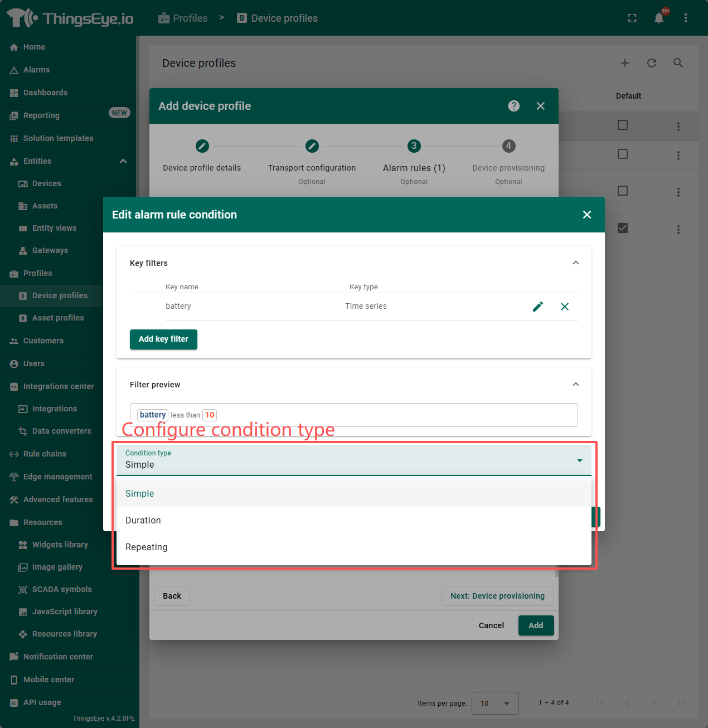
Task: Go to Next: Device provisioning
Action: coord(497,596)
